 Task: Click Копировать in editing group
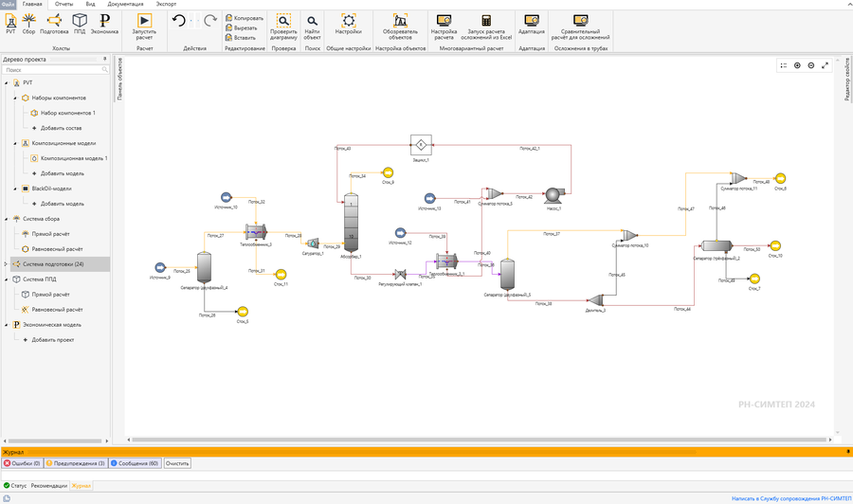click(245, 18)
